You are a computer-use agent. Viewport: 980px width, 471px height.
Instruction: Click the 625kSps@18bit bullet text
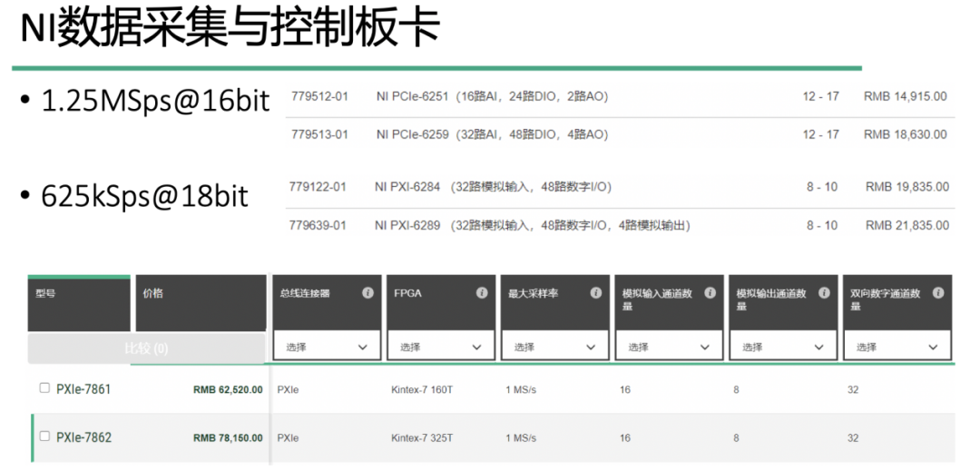(x=145, y=197)
